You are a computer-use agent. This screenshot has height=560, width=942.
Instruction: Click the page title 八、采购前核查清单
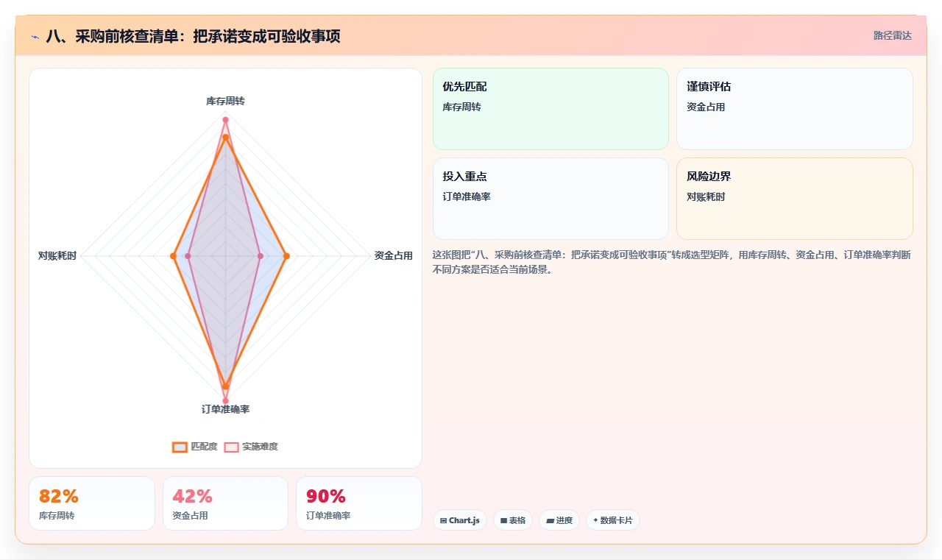coord(193,36)
